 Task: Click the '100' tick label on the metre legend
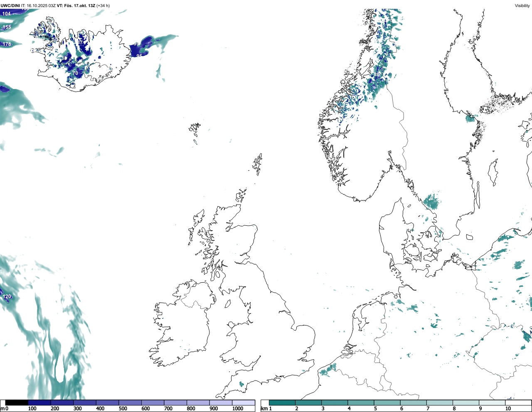(32, 409)
